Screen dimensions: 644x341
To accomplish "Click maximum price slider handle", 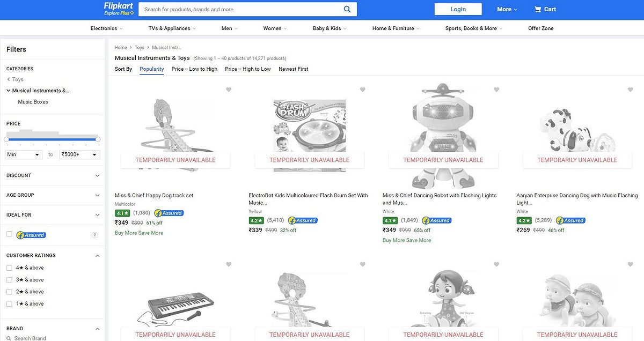I will click(98, 139).
